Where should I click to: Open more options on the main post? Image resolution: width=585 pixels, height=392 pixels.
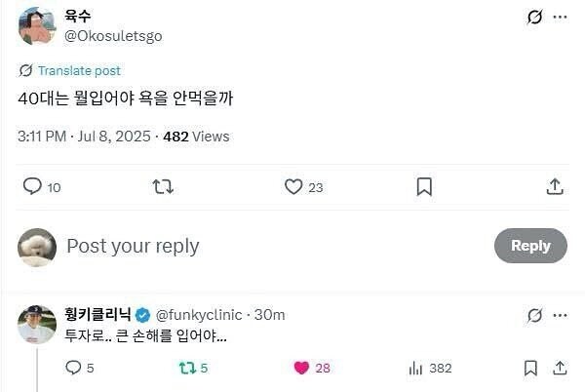click(x=560, y=18)
